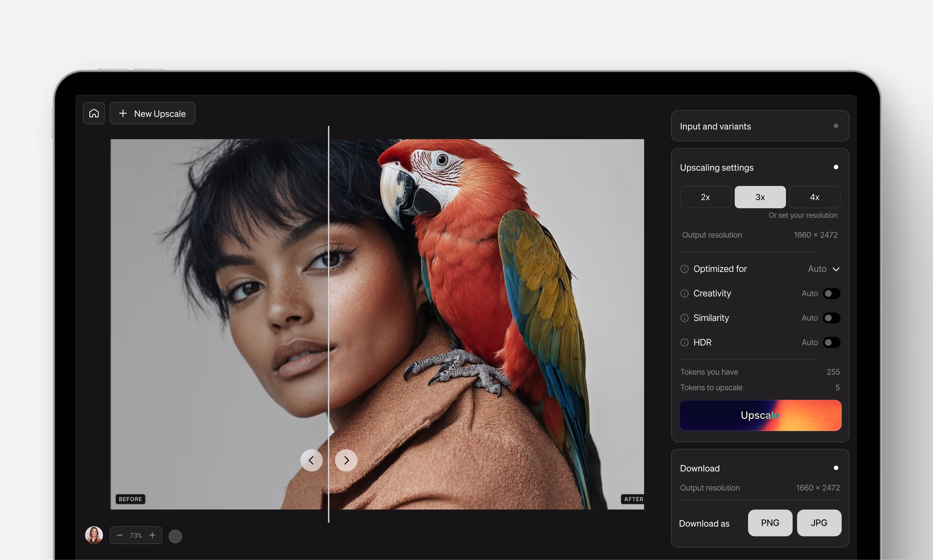This screenshot has width=933, height=560.
Task: Click the AFTER label on image
Action: [x=633, y=499]
